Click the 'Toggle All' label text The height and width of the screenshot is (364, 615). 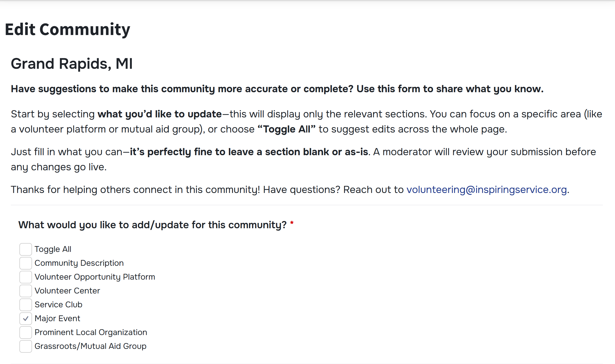point(53,249)
